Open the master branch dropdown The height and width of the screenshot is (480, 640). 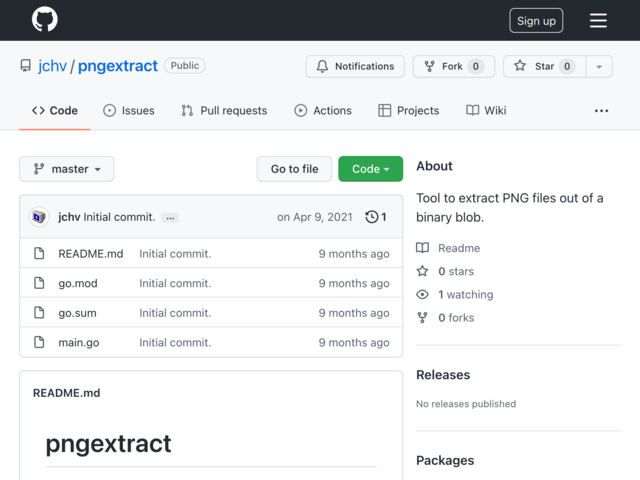tap(67, 169)
